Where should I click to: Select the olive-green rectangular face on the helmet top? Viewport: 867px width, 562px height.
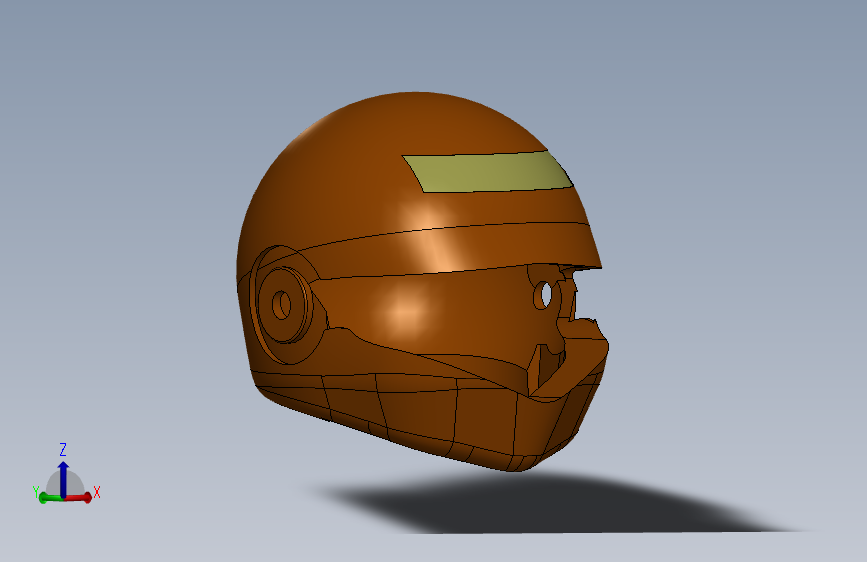487,171
